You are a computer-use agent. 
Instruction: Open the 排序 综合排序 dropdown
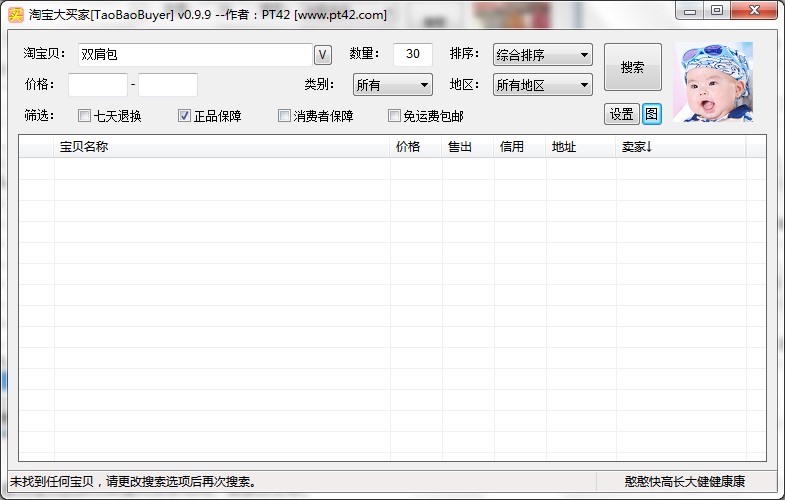543,55
